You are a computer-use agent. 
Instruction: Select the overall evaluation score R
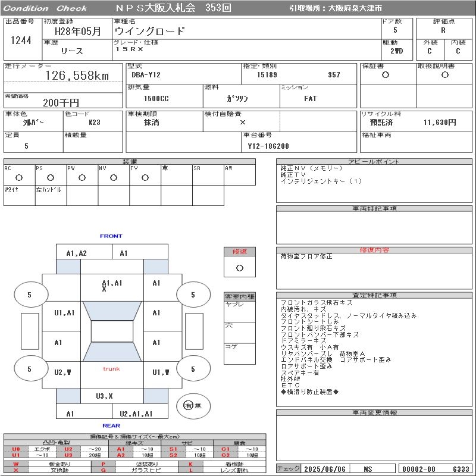coord(443,30)
